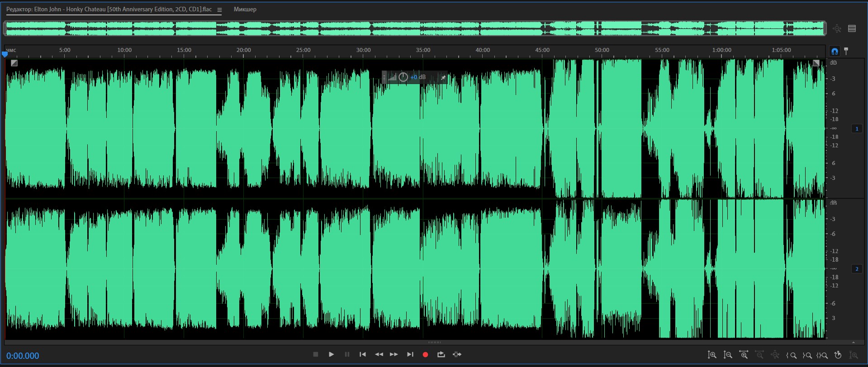Viewport: 868px width, 367px height.
Task: Click the fast forward button
Action: [394, 355]
